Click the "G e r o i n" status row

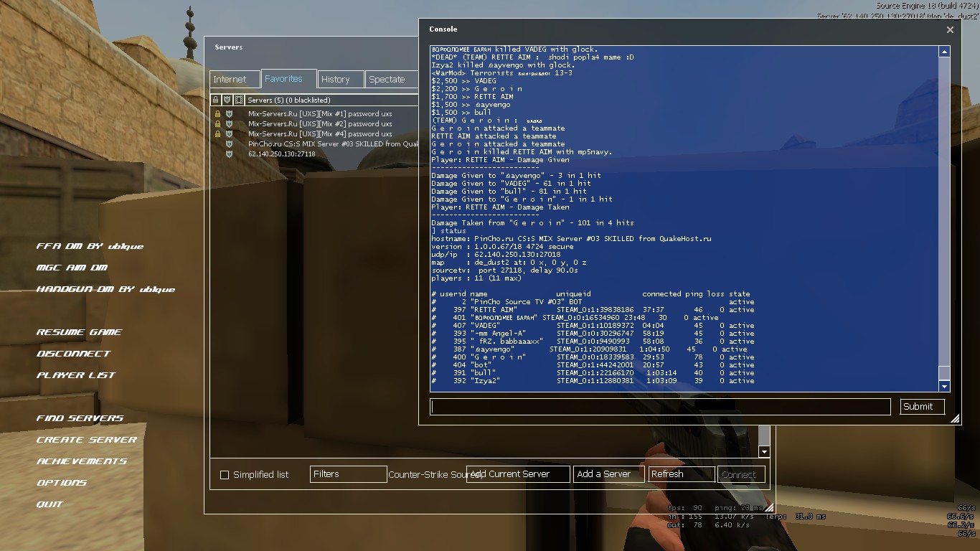[593, 357]
